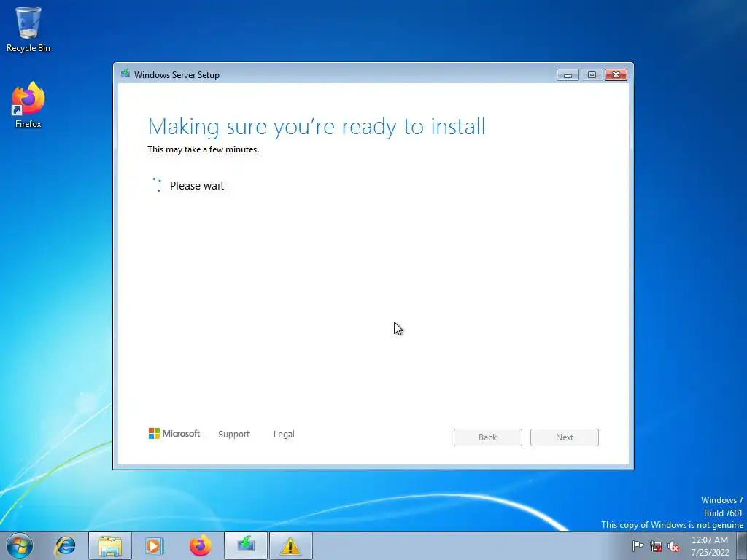Open the clock showing 12:07 AM
The width and height of the screenshot is (747, 560).
[x=710, y=546]
